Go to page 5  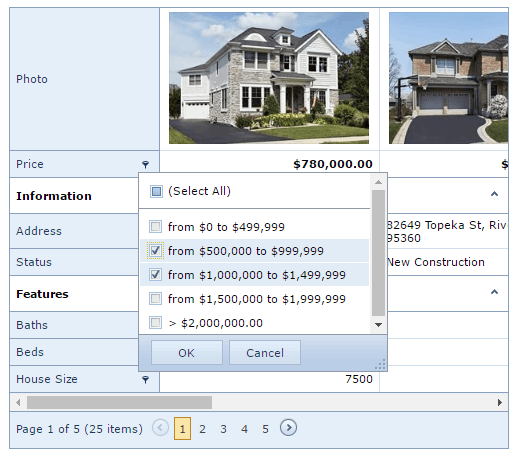pyautogui.click(x=265, y=429)
